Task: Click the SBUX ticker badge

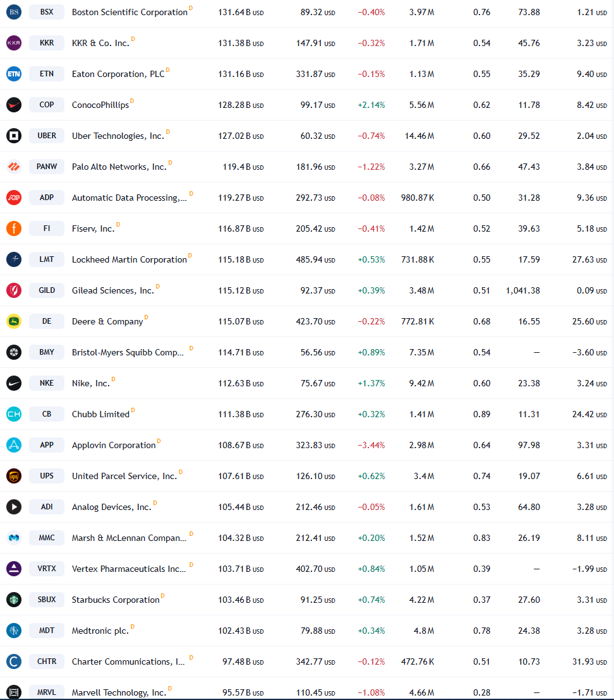Action: (x=47, y=600)
